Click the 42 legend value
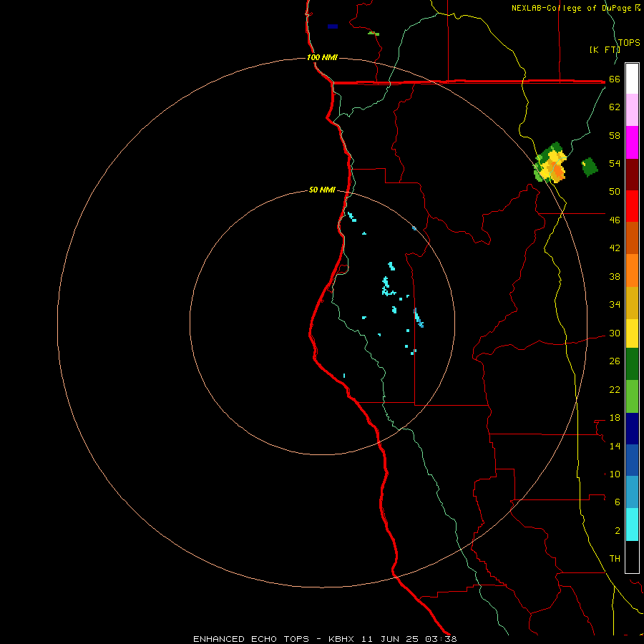This screenshot has width=644, height=644. (x=615, y=248)
